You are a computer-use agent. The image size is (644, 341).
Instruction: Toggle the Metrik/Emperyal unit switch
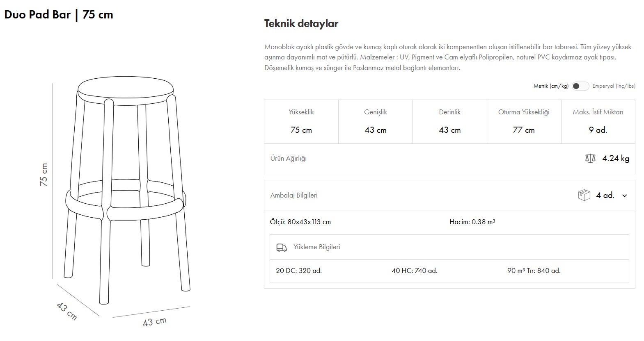point(580,86)
